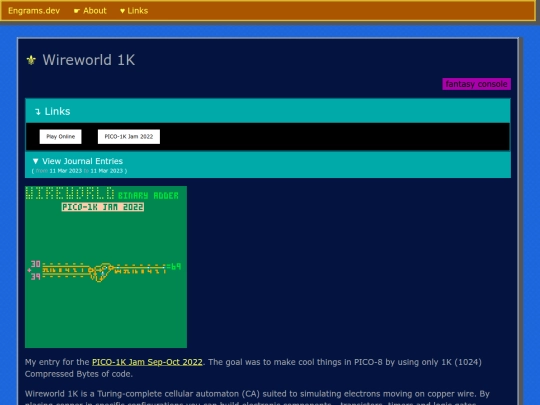Select the fantasy console tag
This screenshot has height=405, width=540.
pos(476,84)
